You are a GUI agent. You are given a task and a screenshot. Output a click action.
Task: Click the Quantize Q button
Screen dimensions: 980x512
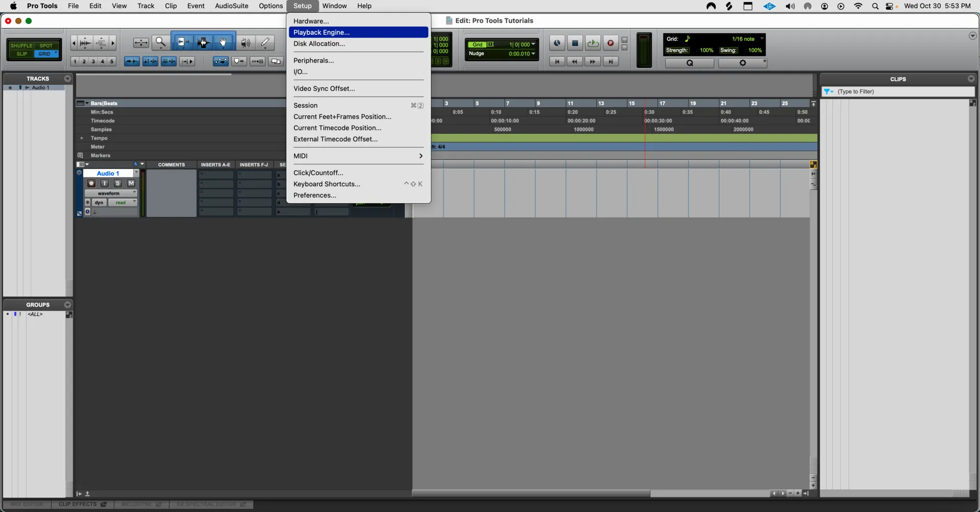coord(690,63)
